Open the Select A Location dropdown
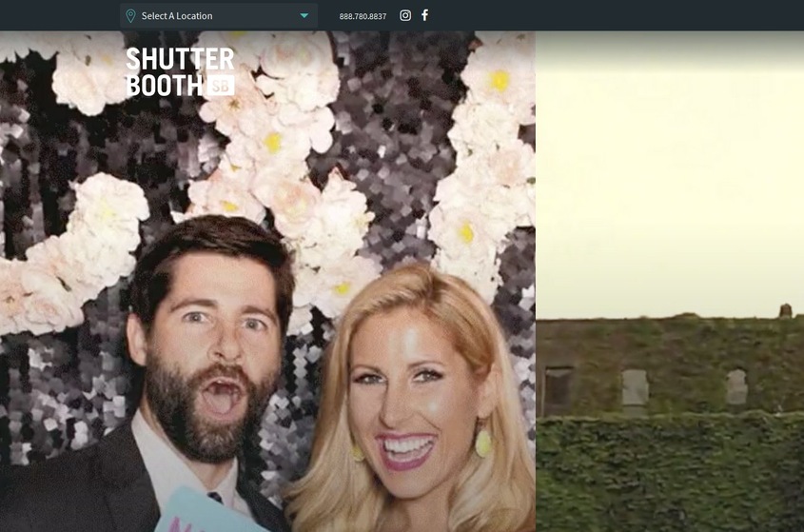The height and width of the screenshot is (532, 804). [x=219, y=15]
